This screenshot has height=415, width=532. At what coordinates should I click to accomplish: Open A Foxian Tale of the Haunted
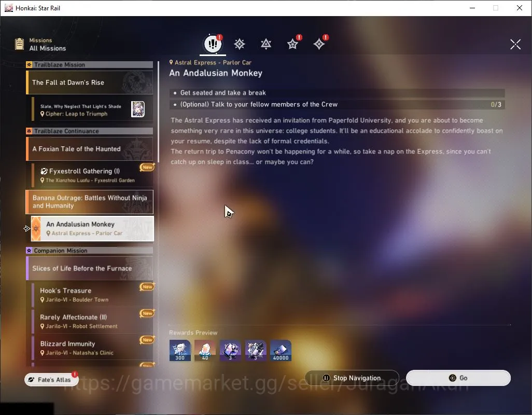90,149
